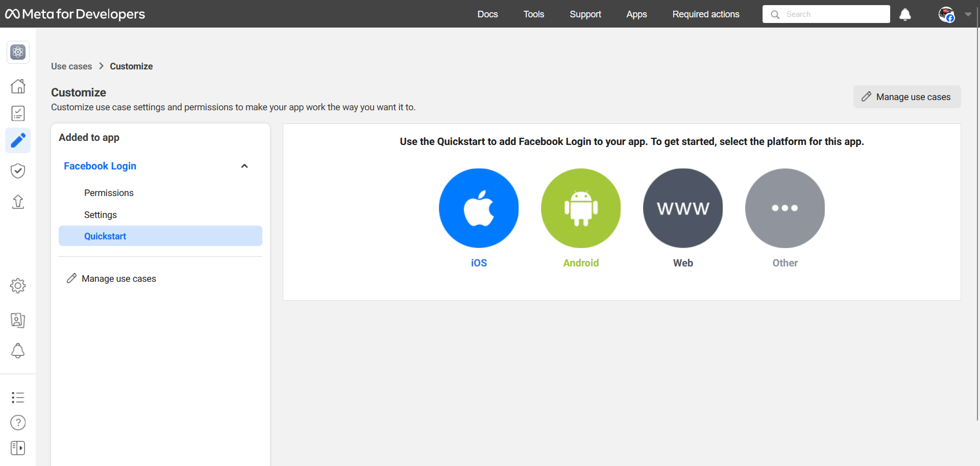
Task: Open the profile avatar in top bar
Action: pos(947,14)
